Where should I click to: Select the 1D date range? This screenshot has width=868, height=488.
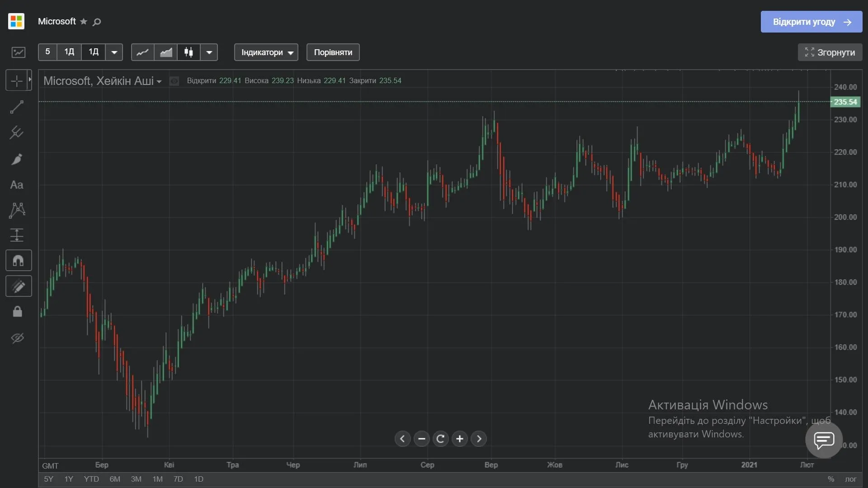pos(198,479)
